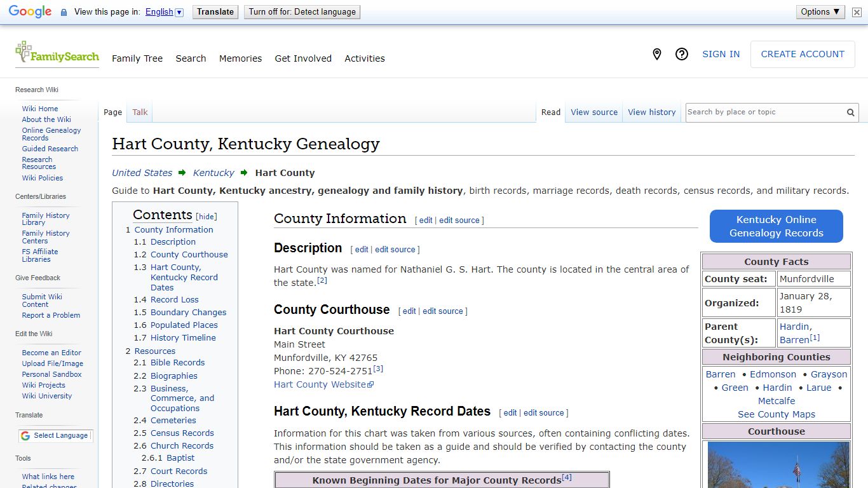The image size is (868, 488).
Task: Open Personal Sandbox link
Action: (52, 374)
